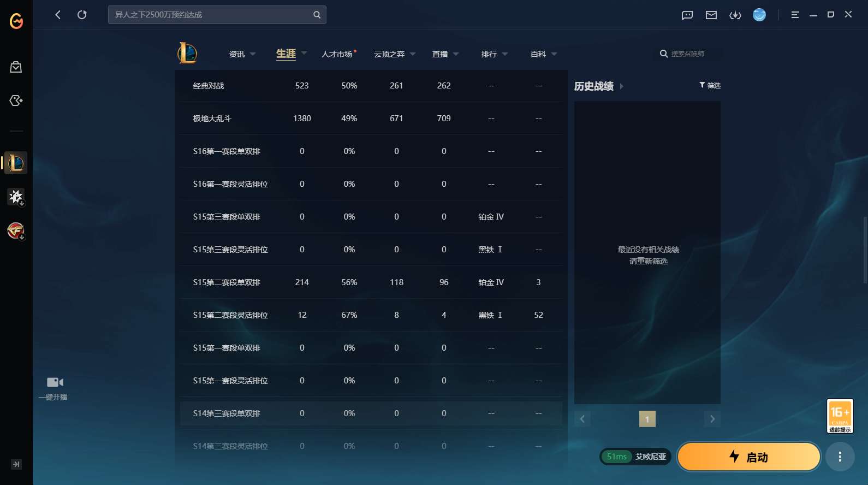Image resolution: width=868 pixels, height=485 pixels.
Task: Open the 直播 tab
Action: point(440,54)
